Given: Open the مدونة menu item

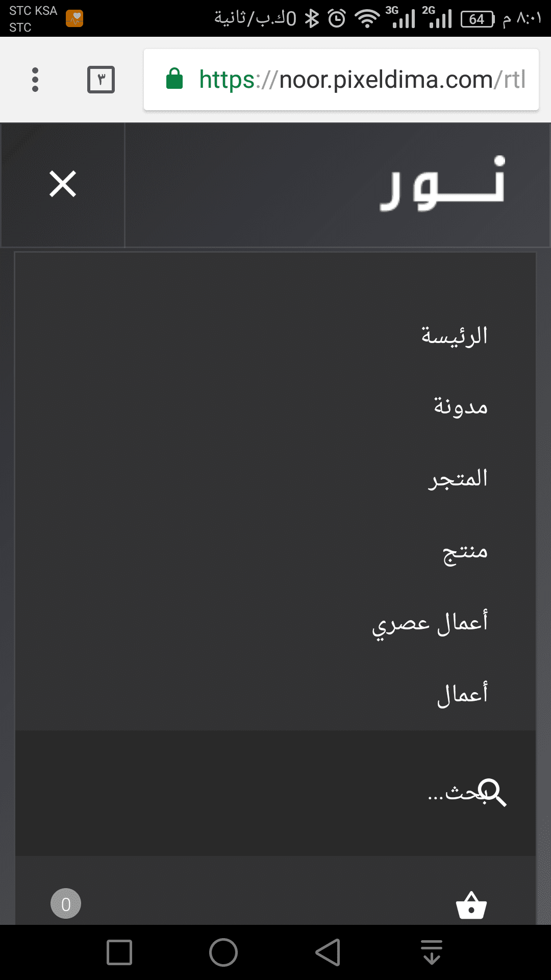Looking at the screenshot, I should coord(462,407).
